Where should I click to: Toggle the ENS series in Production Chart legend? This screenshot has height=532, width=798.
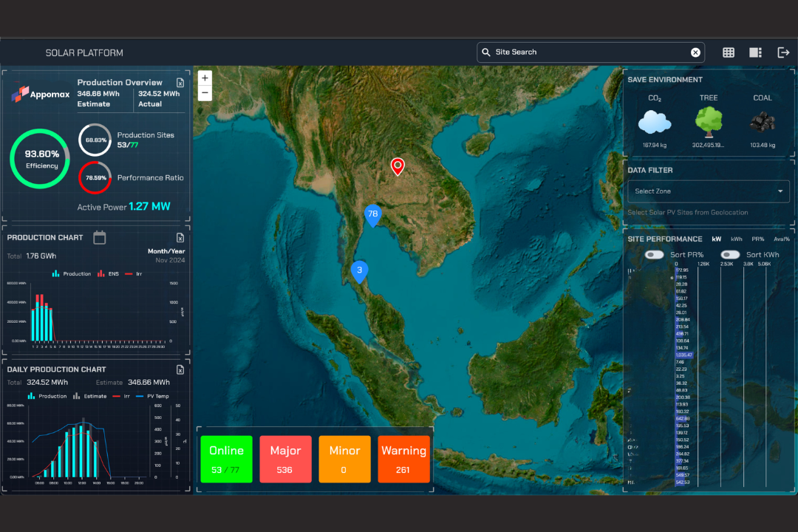pos(107,274)
